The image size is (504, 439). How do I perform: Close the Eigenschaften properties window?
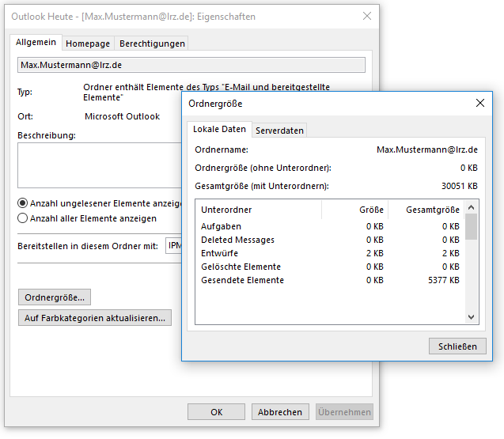pos(366,16)
